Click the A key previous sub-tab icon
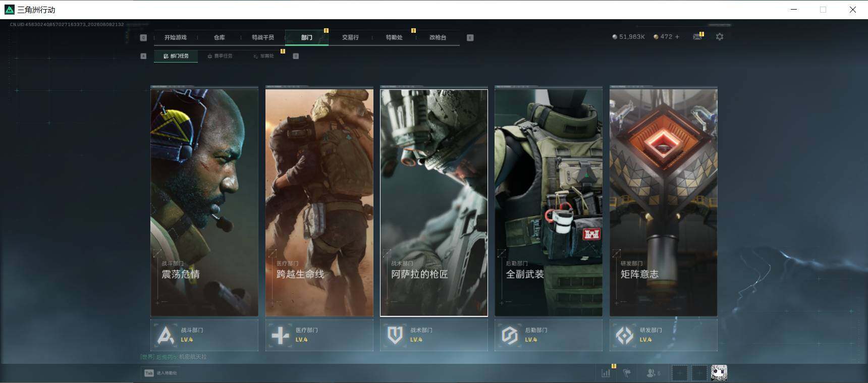The width and height of the screenshot is (868, 383). pos(143,56)
